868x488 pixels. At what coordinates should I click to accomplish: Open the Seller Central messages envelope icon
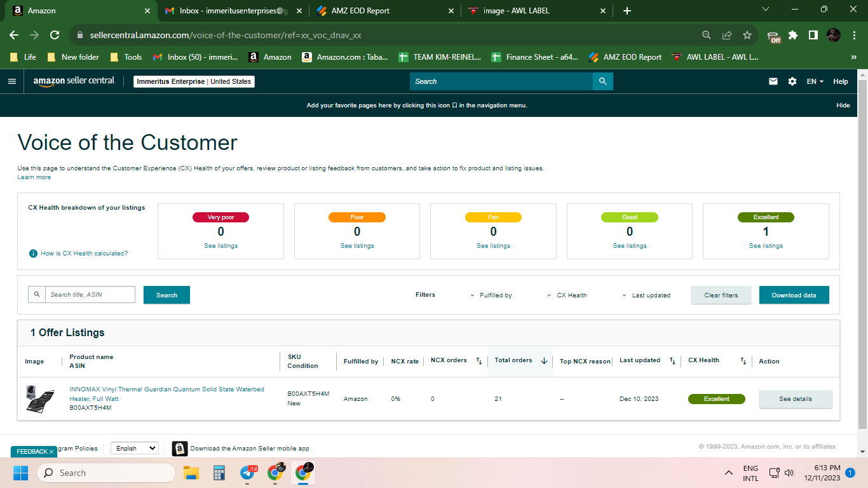773,81
